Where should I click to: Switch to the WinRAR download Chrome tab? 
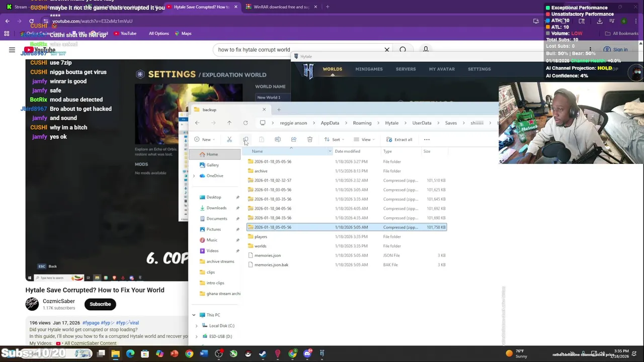(281, 7)
